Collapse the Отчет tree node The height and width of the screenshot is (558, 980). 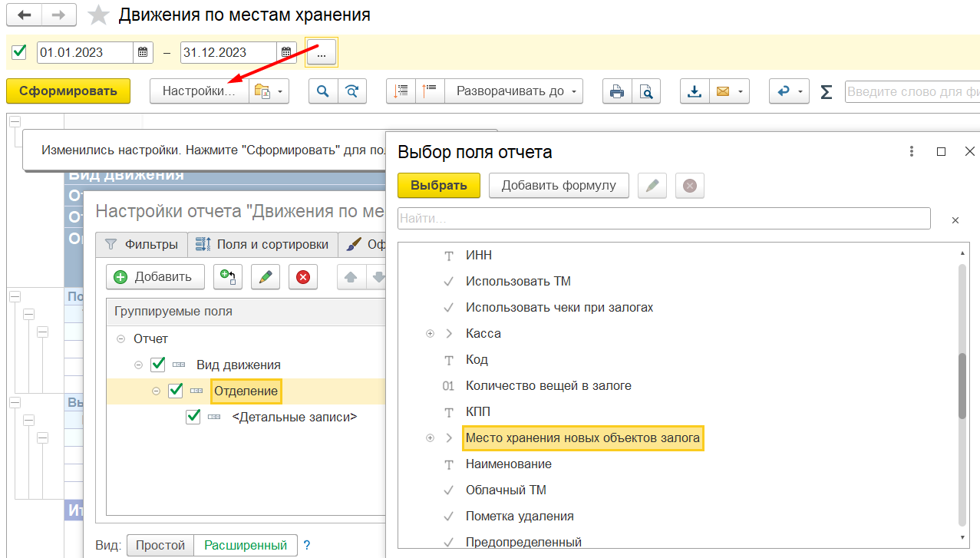[120, 338]
